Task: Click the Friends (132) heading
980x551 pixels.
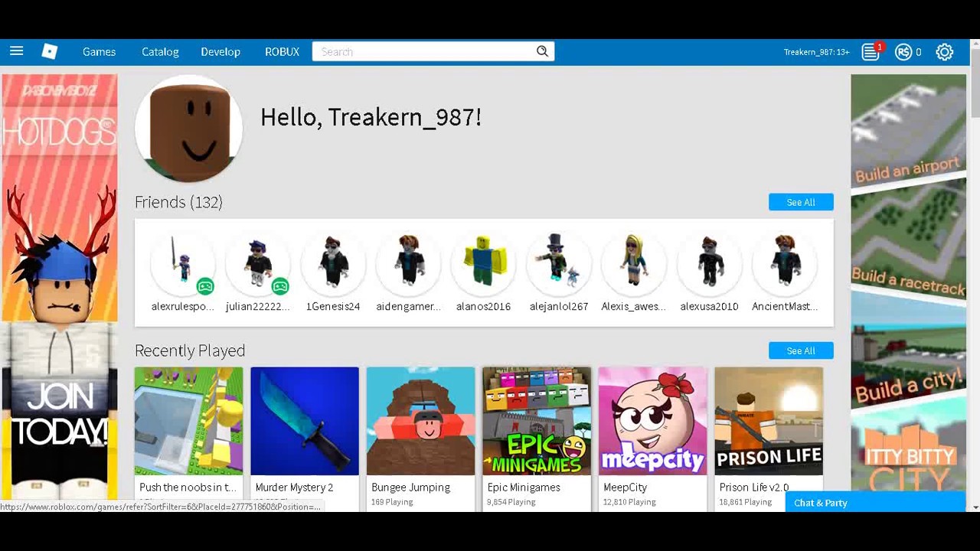Action: [x=178, y=202]
